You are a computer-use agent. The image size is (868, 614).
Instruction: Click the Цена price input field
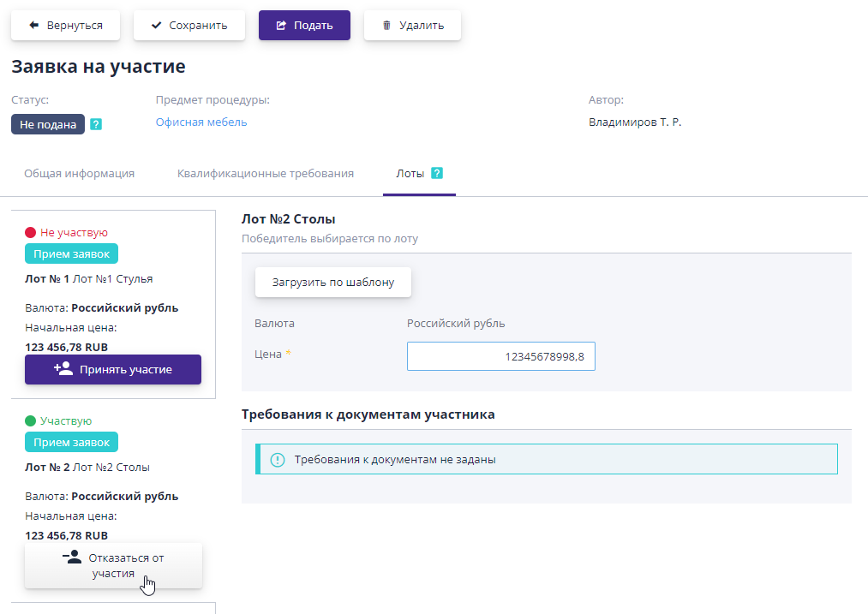click(500, 355)
